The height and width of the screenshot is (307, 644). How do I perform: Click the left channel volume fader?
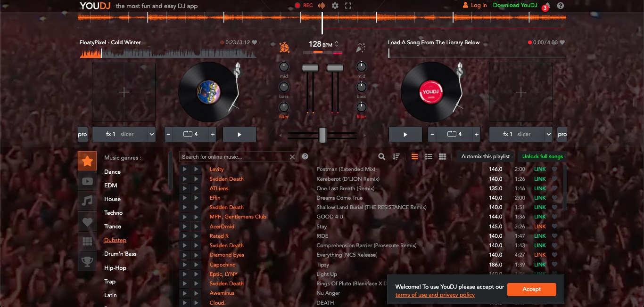tap(310, 68)
